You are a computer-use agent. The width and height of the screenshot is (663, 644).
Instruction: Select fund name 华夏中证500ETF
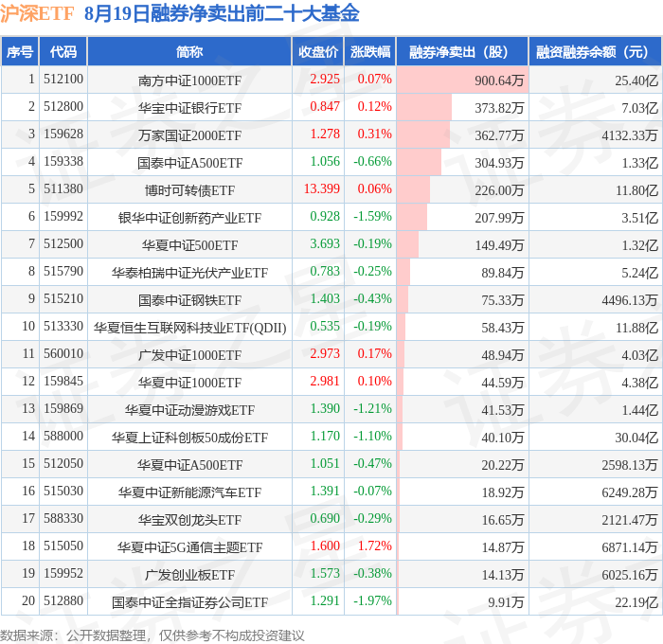189,245
